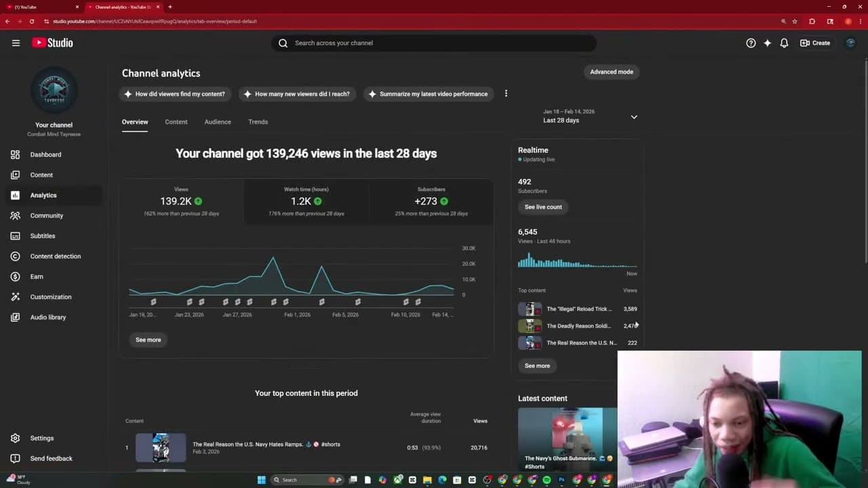The width and height of the screenshot is (868, 488).
Task: Click the YouTube Studio logo
Action: (x=52, y=43)
